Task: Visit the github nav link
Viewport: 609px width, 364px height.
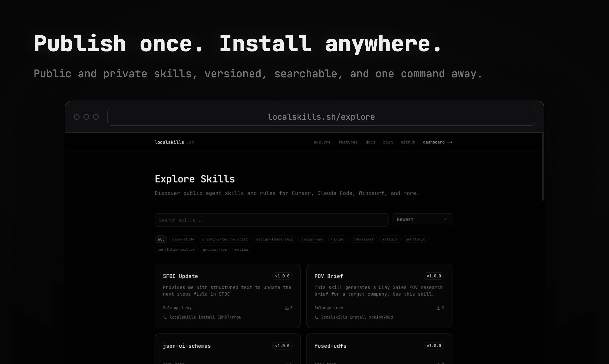Action: click(408, 142)
